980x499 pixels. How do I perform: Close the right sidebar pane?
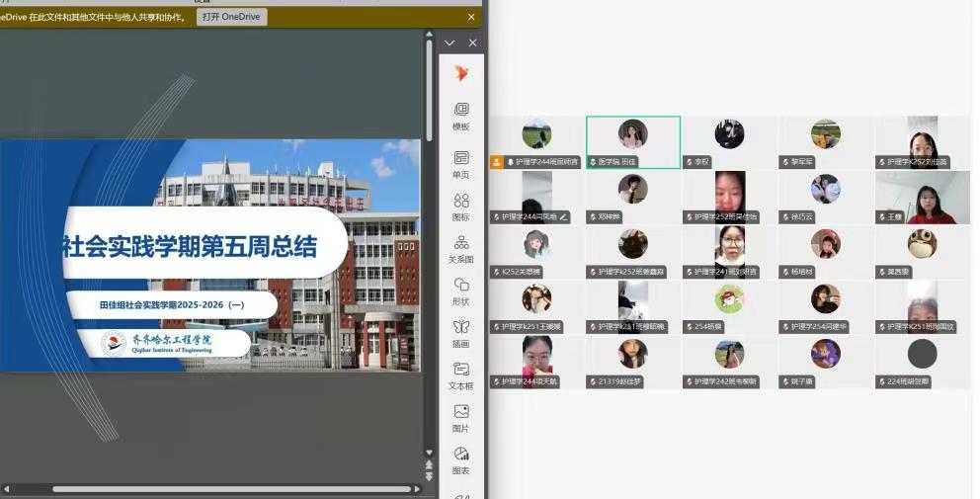pos(472,43)
